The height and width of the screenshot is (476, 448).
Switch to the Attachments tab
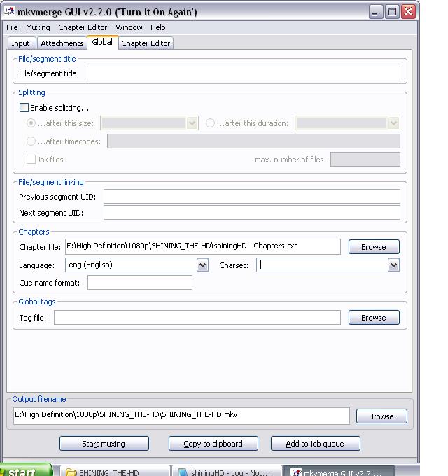(62, 43)
